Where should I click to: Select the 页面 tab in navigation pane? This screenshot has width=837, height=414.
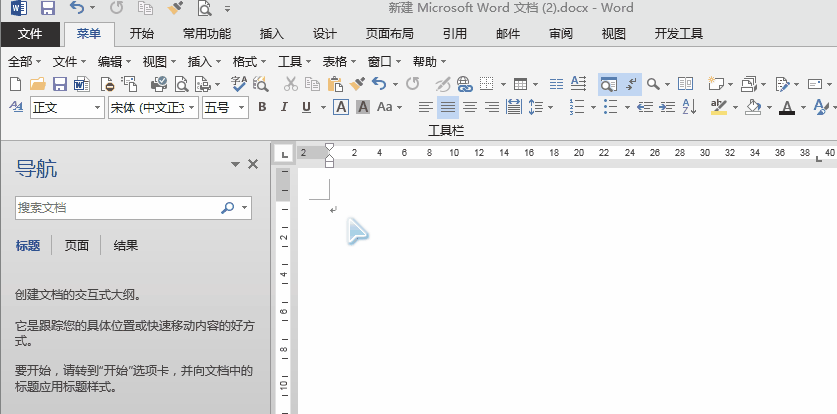point(77,245)
